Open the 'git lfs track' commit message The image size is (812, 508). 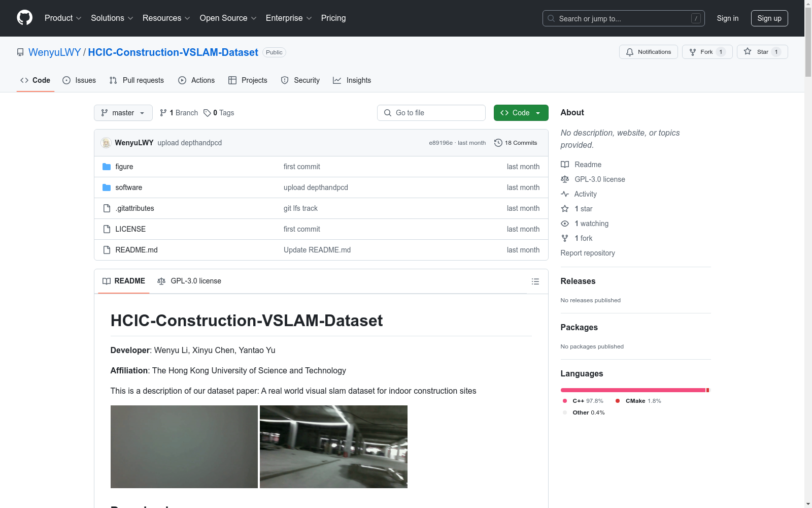coord(300,208)
